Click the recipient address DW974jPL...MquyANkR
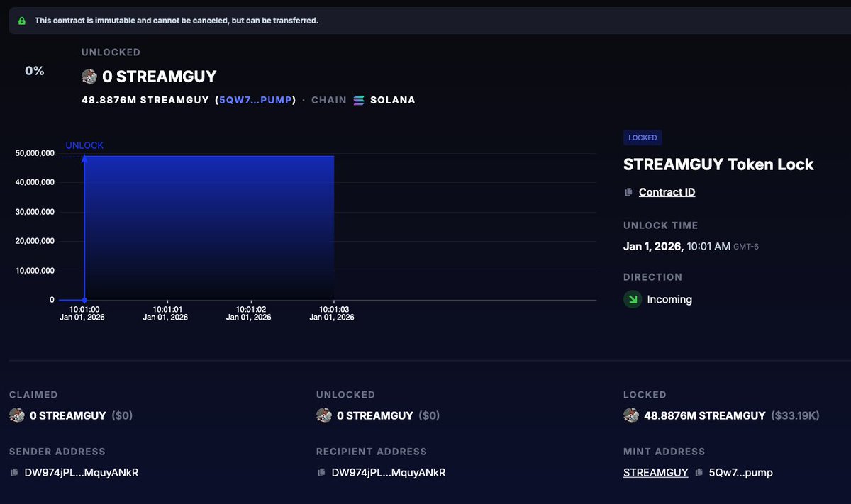Screen dimensions: 851x504 tap(389, 473)
